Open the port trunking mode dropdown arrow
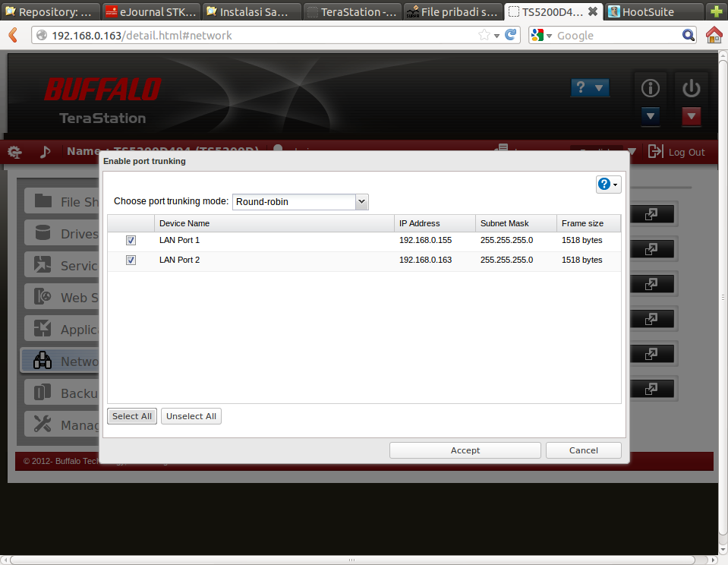728x565 pixels. point(361,202)
